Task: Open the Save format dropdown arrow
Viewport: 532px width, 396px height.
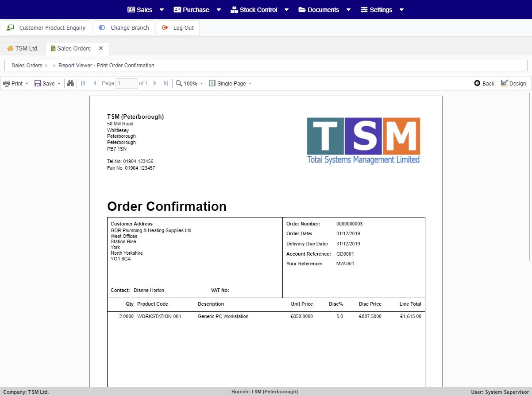Action: pyautogui.click(x=59, y=83)
